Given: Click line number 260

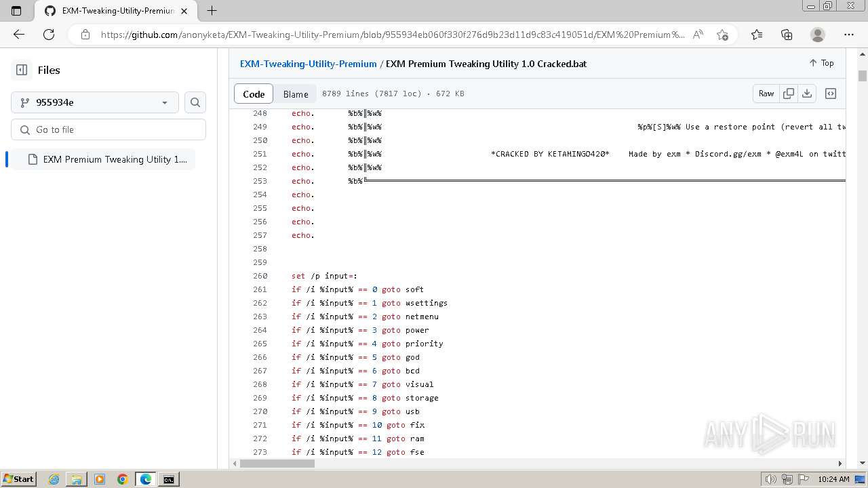Looking at the screenshot, I should click(260, 276).
